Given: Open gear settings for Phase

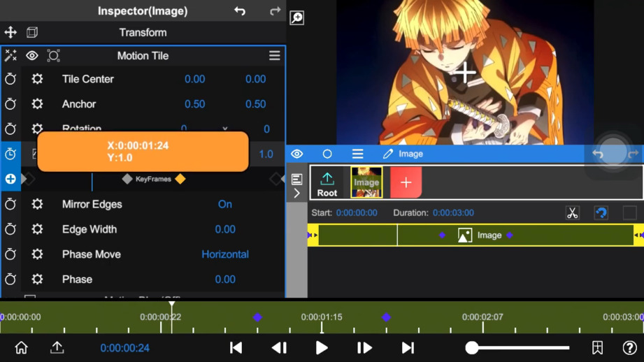Looking at the screenshot, I should coord(37,279).
